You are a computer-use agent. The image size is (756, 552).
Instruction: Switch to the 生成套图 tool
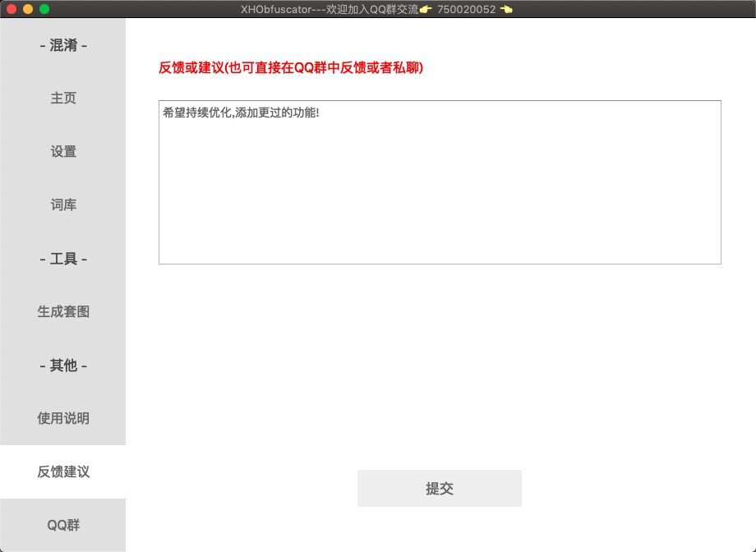click(63, 311)
